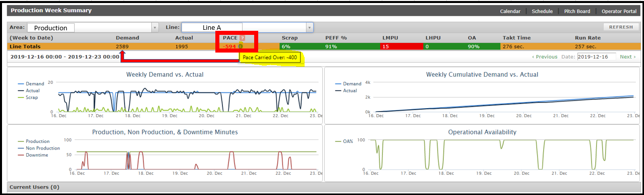Open the Area dropdown arrow
644x195 pixels.
tap(155, 27)
